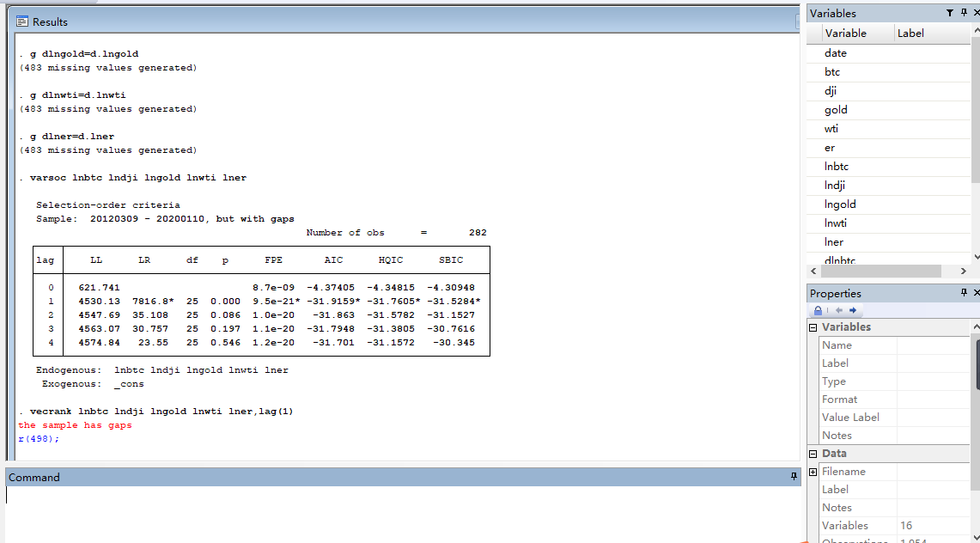Click Properties panel scroll up arrow

977,326
